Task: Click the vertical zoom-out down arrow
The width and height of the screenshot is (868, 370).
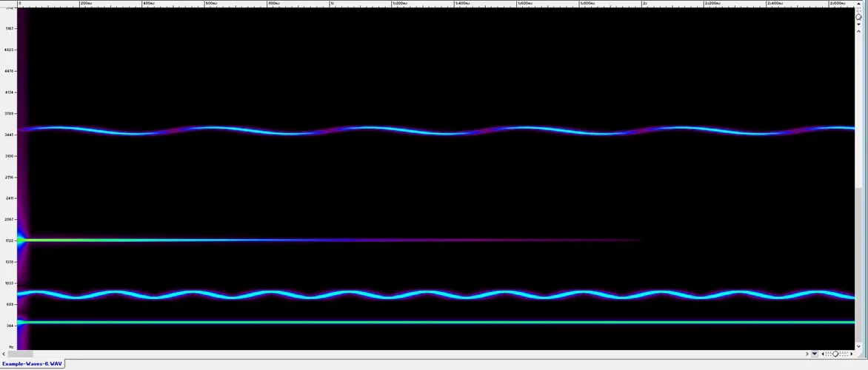Action: coord(858,24)
